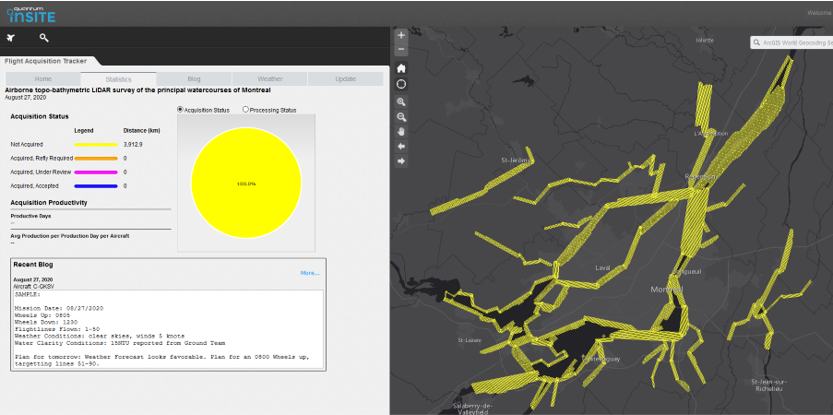The image size is (833, 415).
Task: Click the More... link in Recent Blog
Action: pos(310,272)
